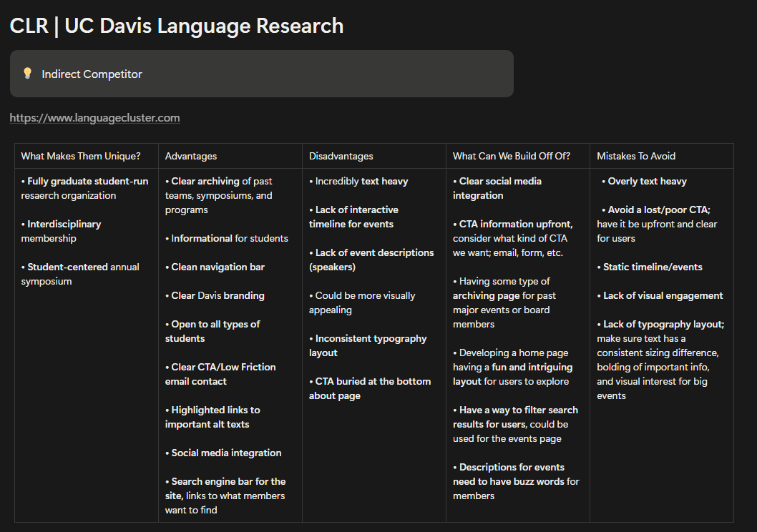This screenshot has height=532, width=757.
Task: Click Informational for students text
Action: [226, 238]
